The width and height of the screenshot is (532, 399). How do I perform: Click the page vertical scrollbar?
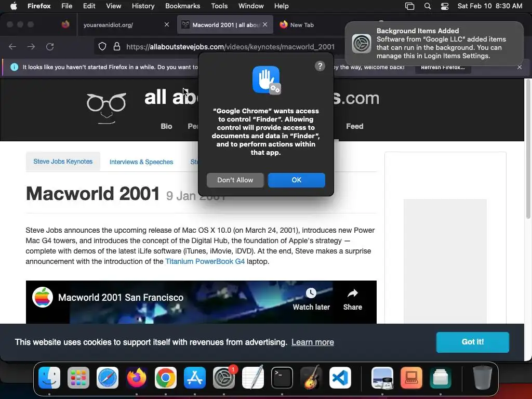(528, 149)
